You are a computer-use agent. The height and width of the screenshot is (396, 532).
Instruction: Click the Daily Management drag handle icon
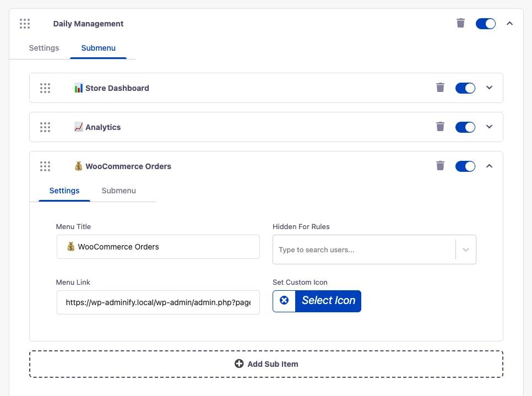[x=25, y=24]
